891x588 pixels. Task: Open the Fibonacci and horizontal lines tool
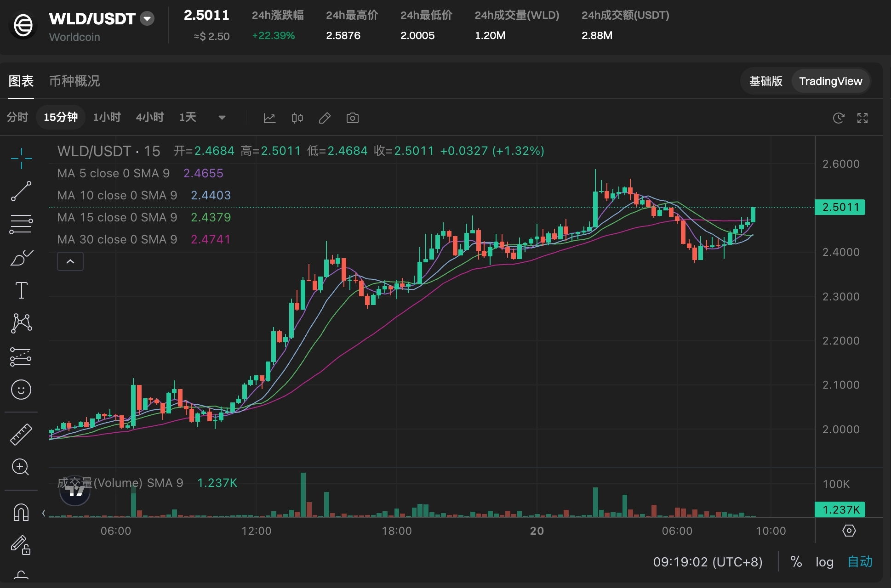click(x=21, y=224)
